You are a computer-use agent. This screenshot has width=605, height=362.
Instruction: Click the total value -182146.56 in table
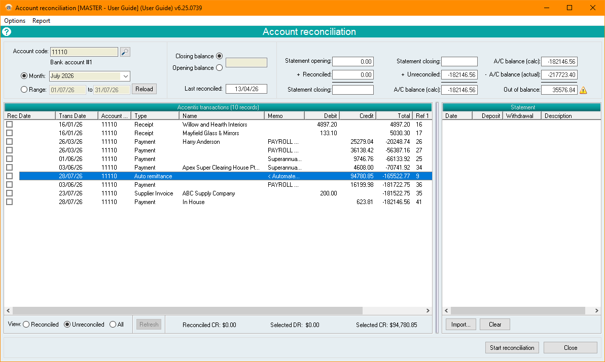click(396, 202)
